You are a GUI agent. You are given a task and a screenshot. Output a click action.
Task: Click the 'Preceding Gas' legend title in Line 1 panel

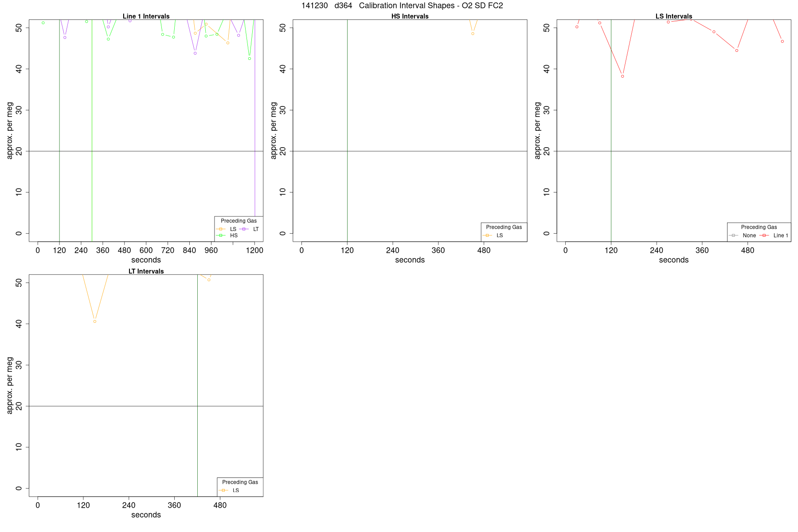pos(239,221)
